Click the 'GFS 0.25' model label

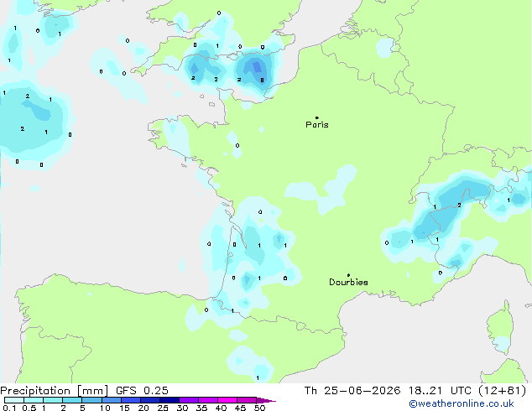click(x=142, y=391)
